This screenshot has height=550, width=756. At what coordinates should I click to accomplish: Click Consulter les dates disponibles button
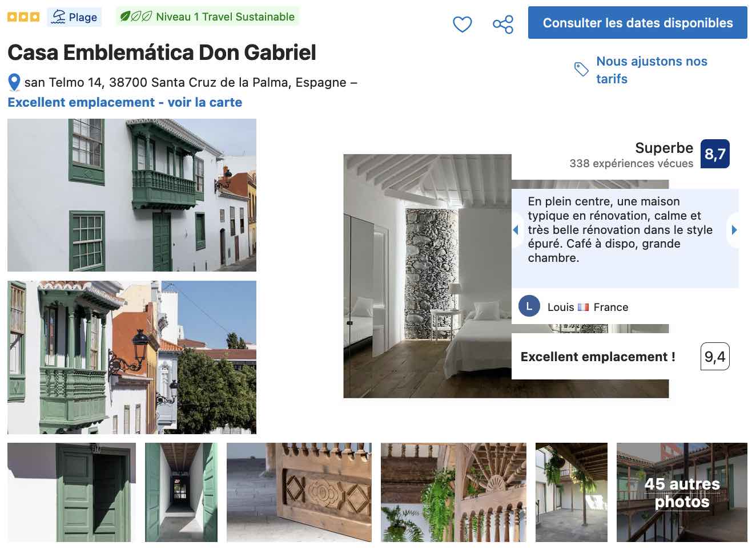tap(637, 23)
